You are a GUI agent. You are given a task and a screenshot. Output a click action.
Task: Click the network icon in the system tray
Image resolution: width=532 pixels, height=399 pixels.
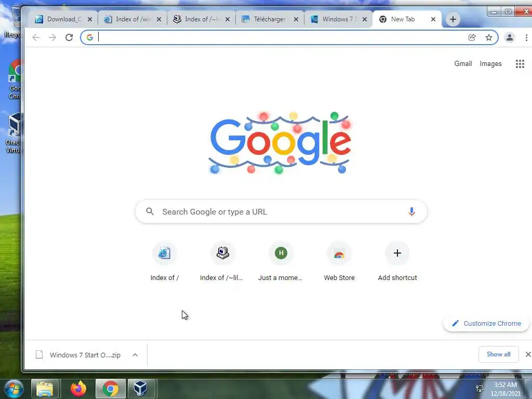coord(480,389)
